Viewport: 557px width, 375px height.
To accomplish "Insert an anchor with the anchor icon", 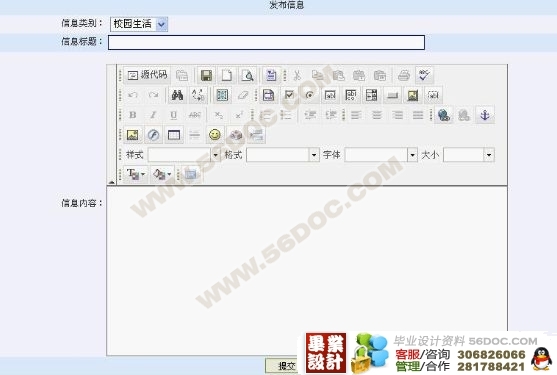I will point(485,115).
